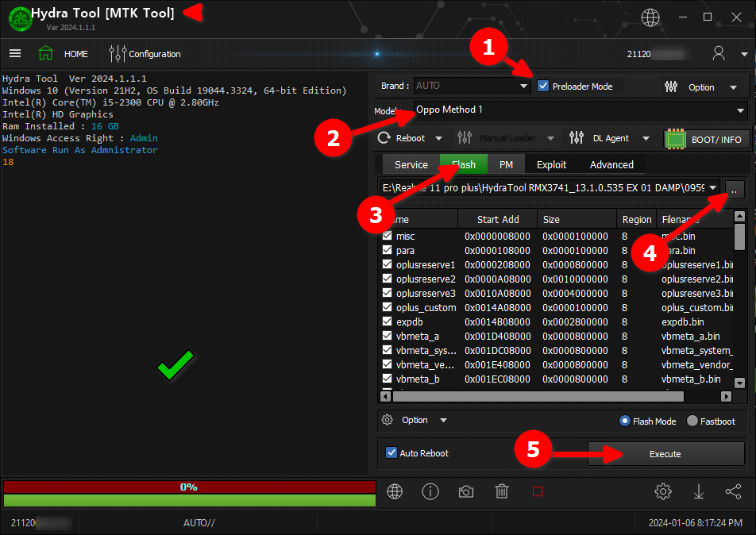This screenshot has width=756, height=535.
Task: Click the horizontal scrollbar thumb
Action: 538,396
